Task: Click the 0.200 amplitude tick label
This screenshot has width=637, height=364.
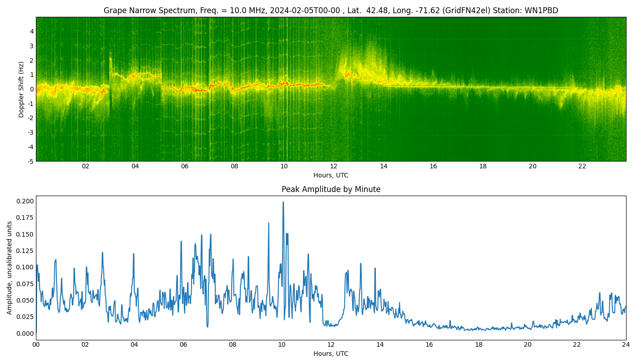Action: coord(25,201)
